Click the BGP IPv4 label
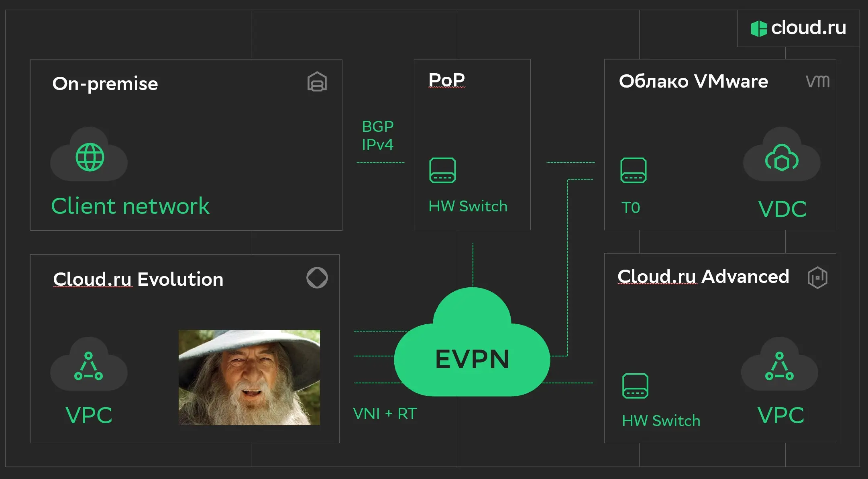 pos(378,135)
